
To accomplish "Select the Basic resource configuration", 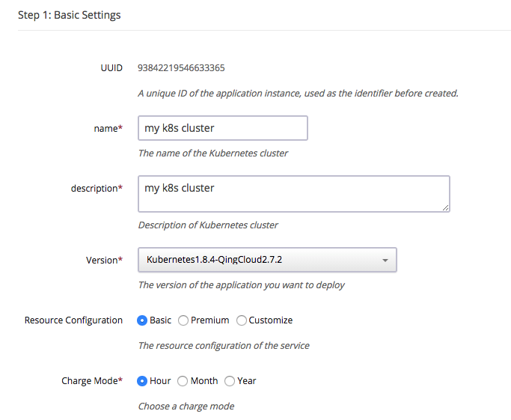I will point(142,320).
